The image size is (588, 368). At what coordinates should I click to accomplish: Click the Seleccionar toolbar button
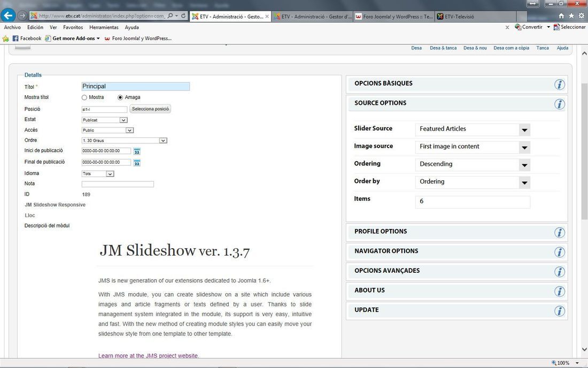pyautogui.click(x=570, y=27)
